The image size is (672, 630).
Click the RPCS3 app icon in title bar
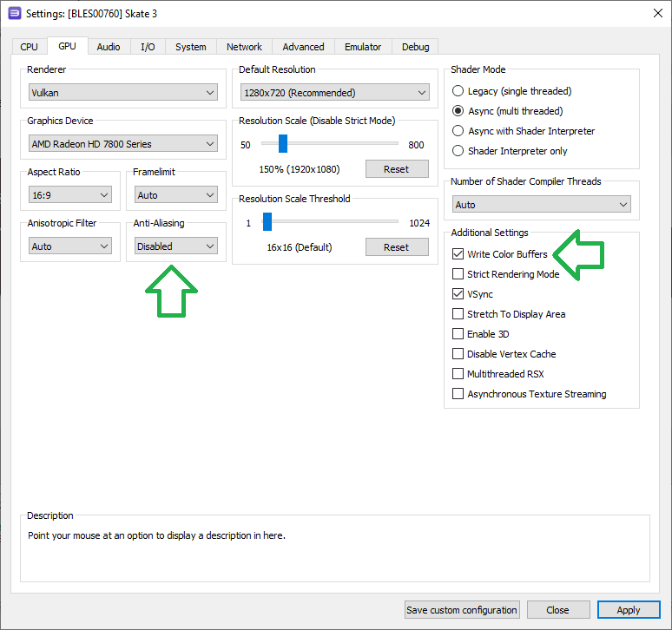click(15, 13)
